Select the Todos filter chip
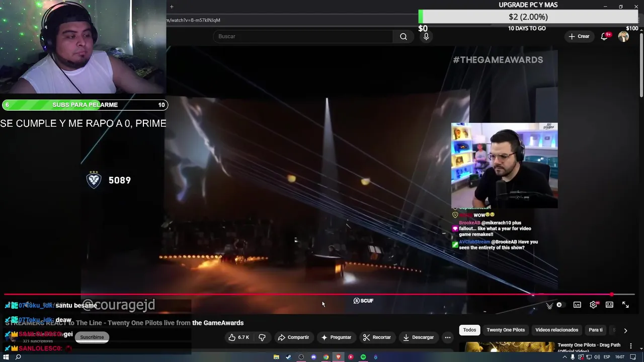 click(469, 330)
